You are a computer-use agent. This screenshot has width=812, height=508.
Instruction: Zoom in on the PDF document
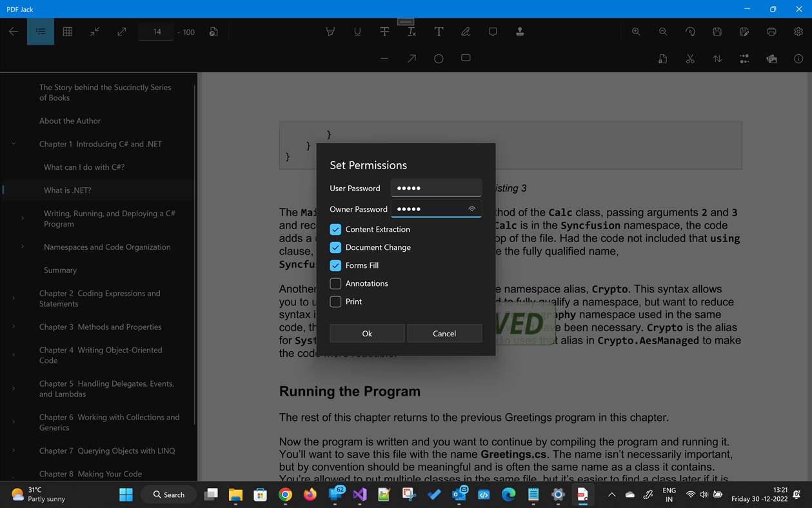point(635,31)
